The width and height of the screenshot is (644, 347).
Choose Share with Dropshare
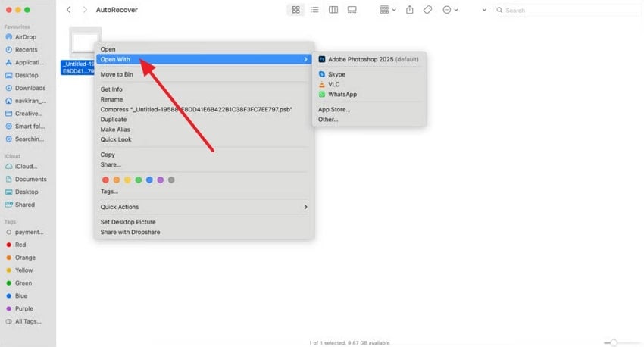[204, 232]
